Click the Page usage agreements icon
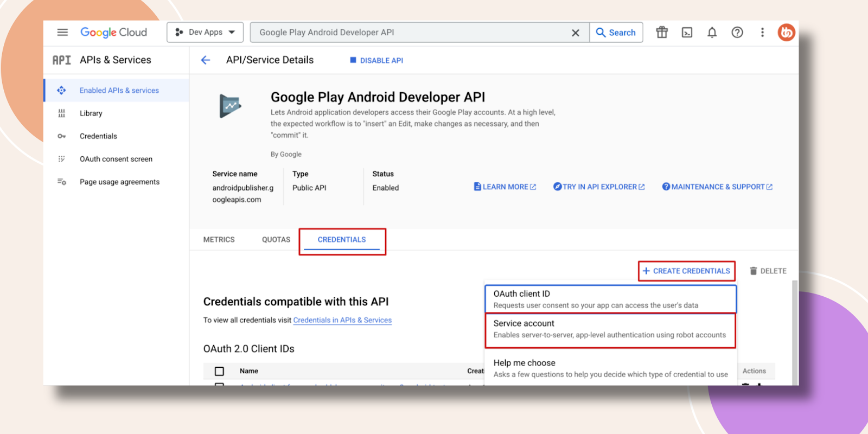This screenshot has height=434, width=868. 61,182
